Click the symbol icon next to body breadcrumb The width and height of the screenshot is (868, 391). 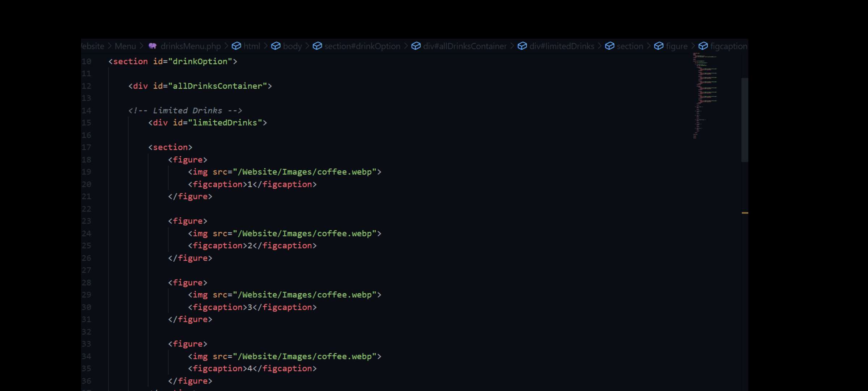pyautogui.click(x=276, y=46)
